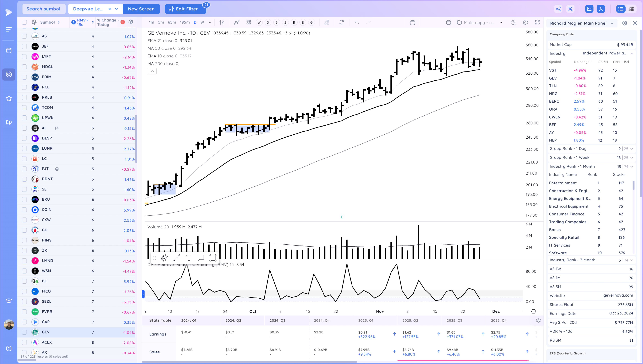Switch to the grid layout icon

click(x=631, y=9)
